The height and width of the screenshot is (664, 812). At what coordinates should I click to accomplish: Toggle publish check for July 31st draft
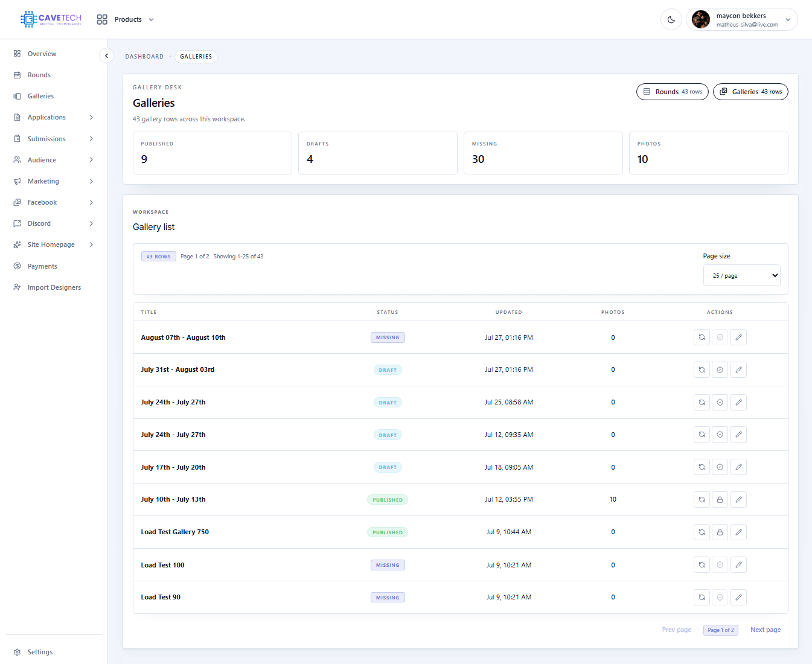(x=720, y=369)
